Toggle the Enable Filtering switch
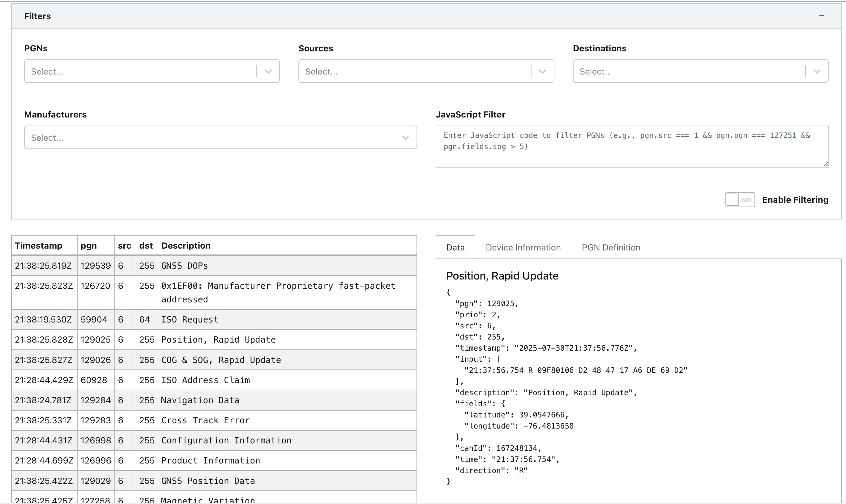The width and height of the screenshot is (846, 504). tap(740, 200)
